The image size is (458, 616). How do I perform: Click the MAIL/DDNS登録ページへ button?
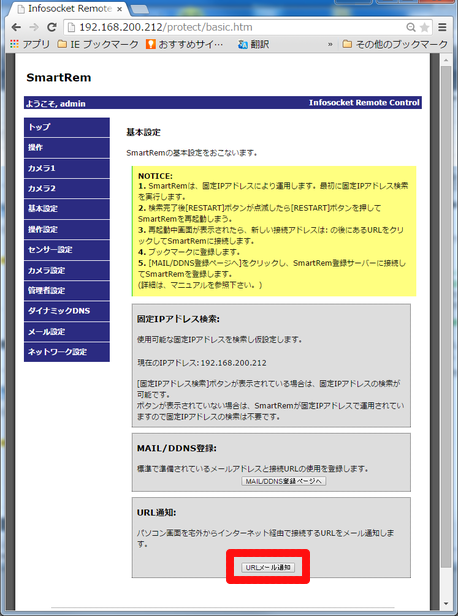284,481
